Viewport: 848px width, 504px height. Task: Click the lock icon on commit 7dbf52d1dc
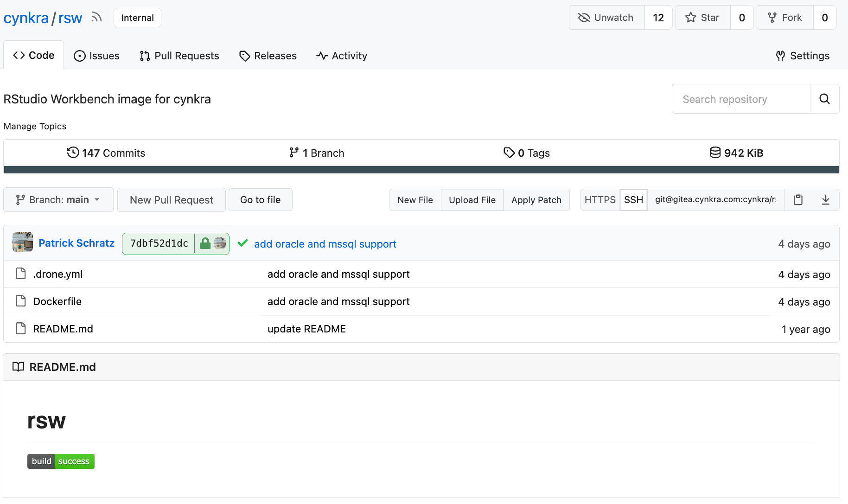click(204, 243)
